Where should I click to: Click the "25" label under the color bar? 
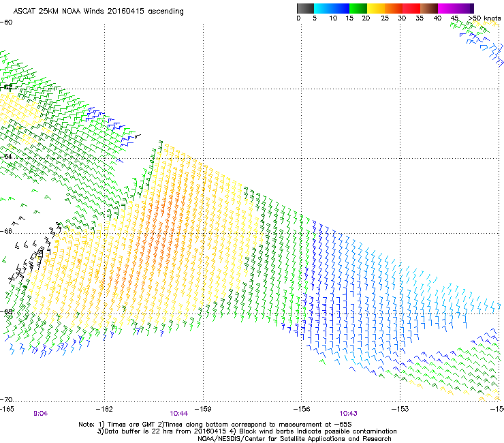click(x=385, y=18)
